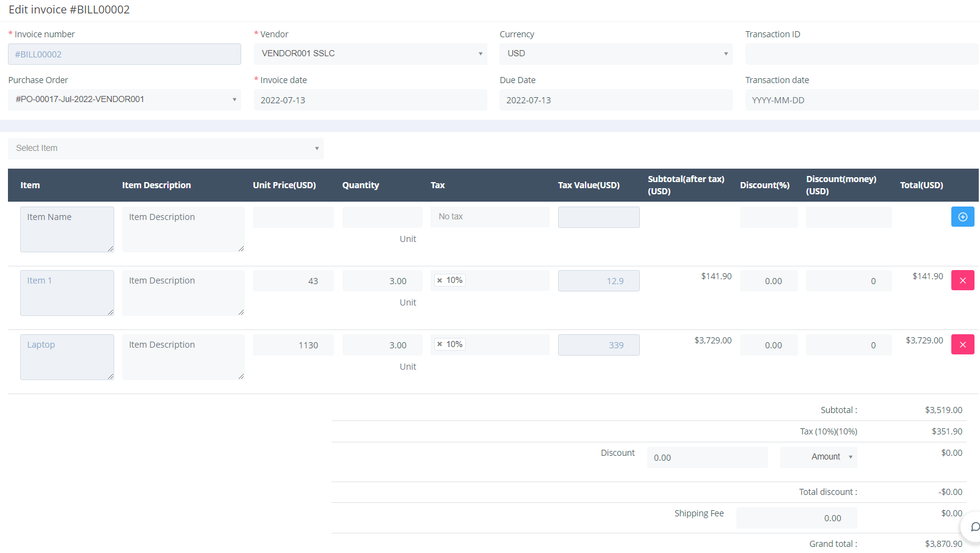Click the Discount amount input field
Viewport: 980px width, 553px height.
click(707, 456)
